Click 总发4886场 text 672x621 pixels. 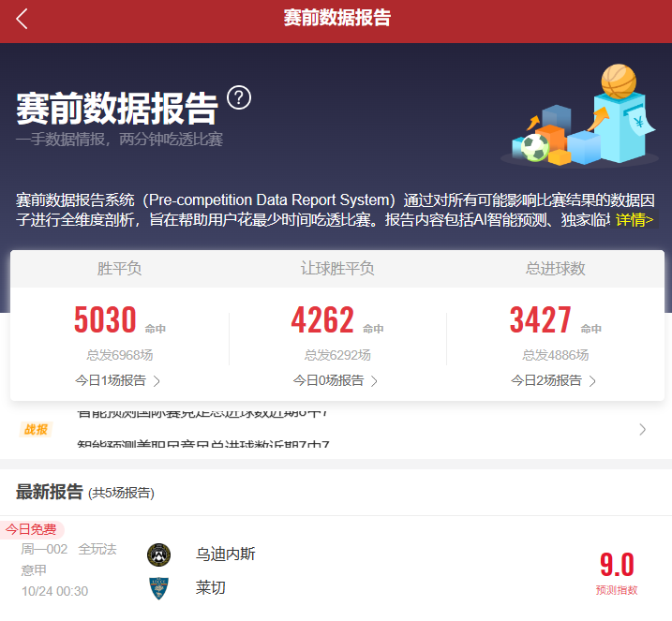tap(556, 355)
